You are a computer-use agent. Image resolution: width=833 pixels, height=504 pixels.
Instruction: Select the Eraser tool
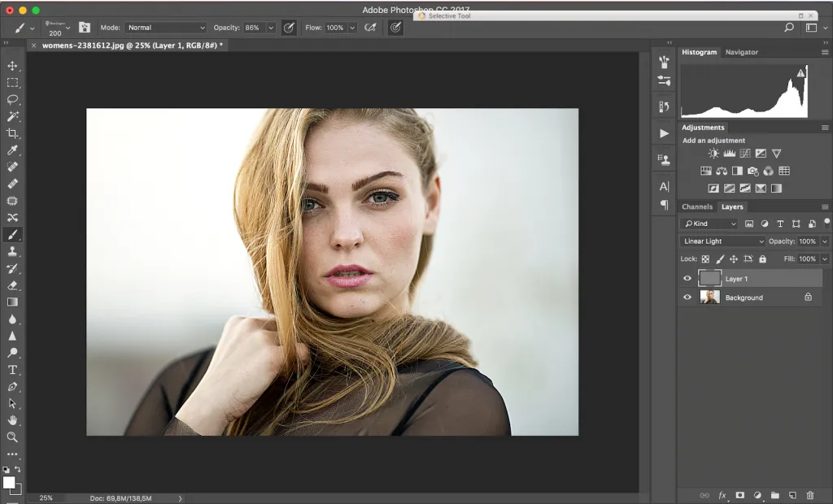[x=12, y=285]
